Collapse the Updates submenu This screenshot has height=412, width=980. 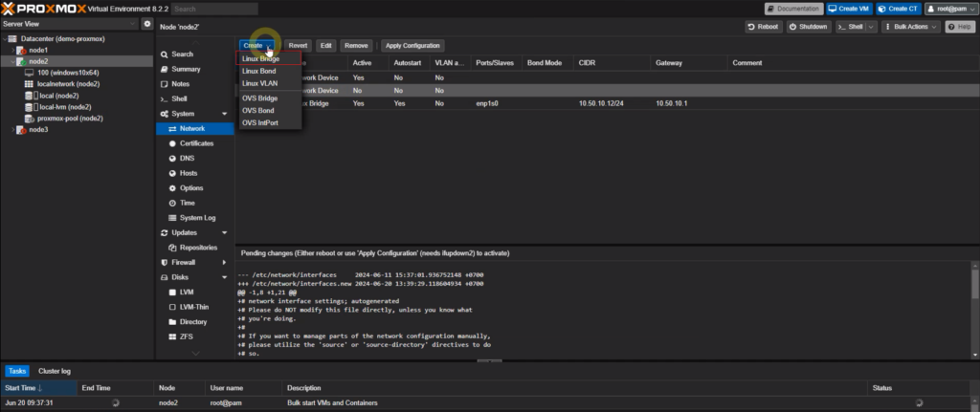tap(224, 233)
